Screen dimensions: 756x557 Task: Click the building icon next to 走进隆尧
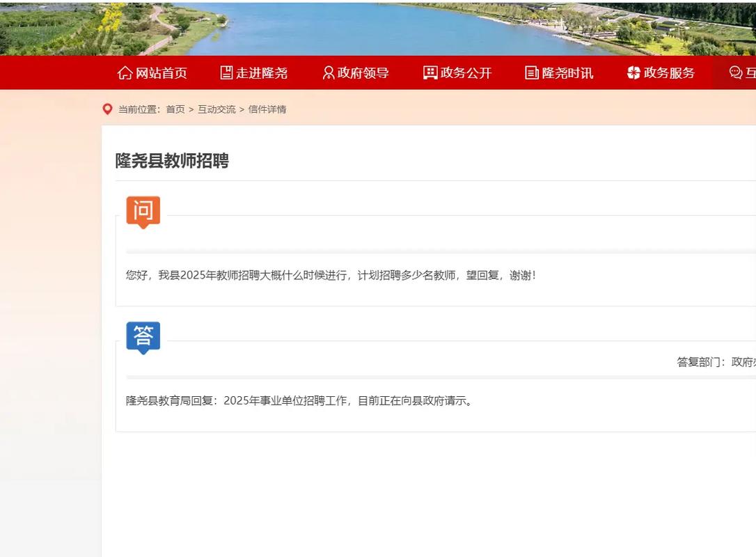pos(226,72)
